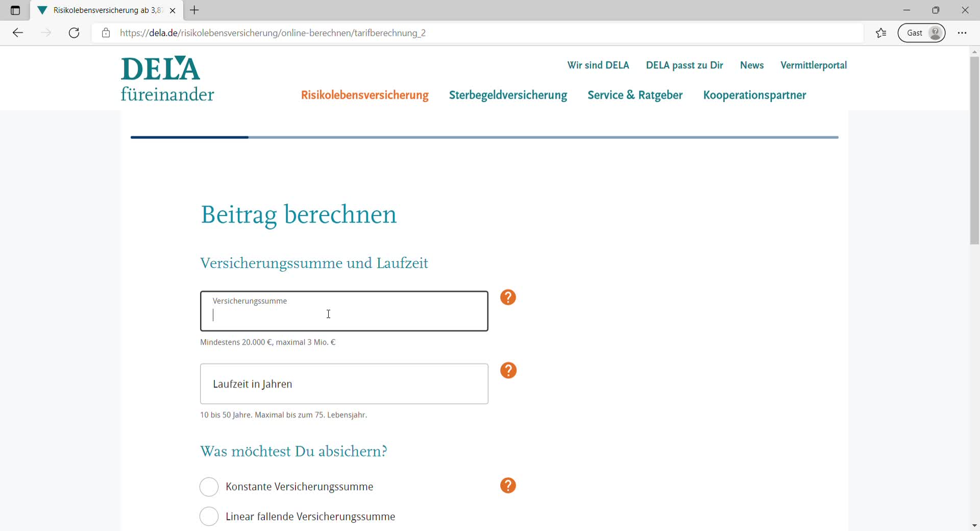Choose Linear fallende Versicherungssumme option

point(209,517)
